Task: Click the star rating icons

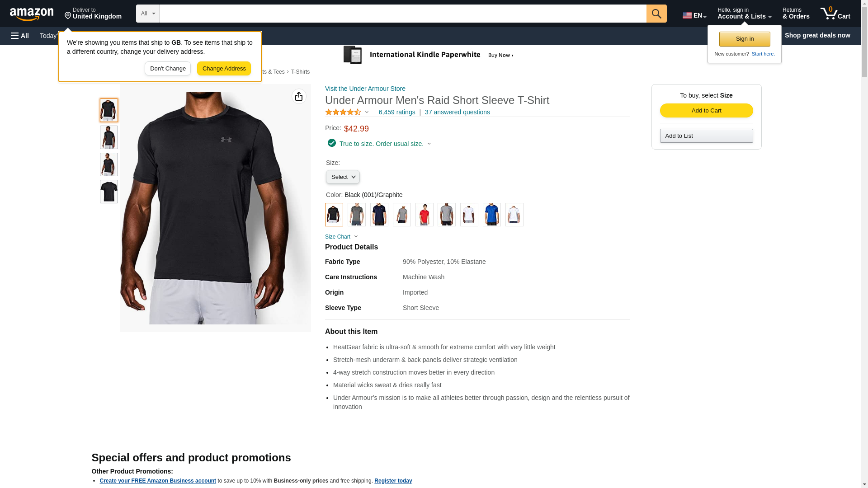Action: point(343,112)
